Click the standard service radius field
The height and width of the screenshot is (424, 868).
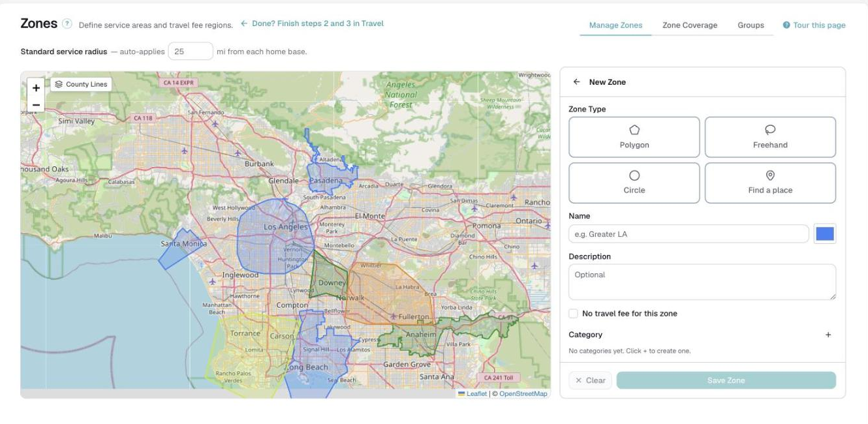(191, 51)
